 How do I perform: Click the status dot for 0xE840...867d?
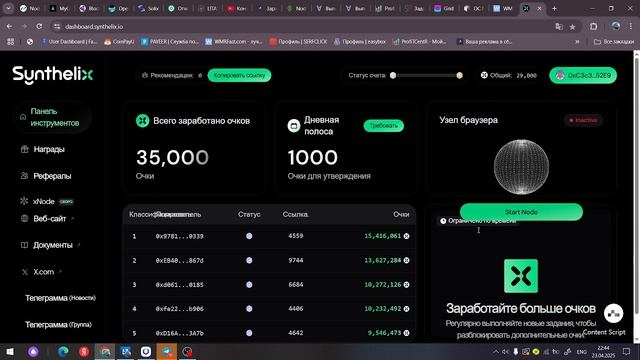pos(249,260)
